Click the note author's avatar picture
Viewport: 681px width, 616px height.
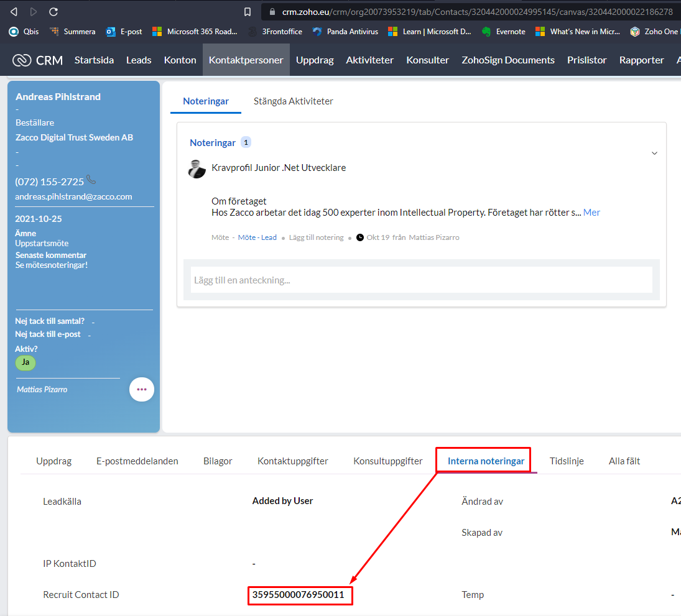click(197, 169)
